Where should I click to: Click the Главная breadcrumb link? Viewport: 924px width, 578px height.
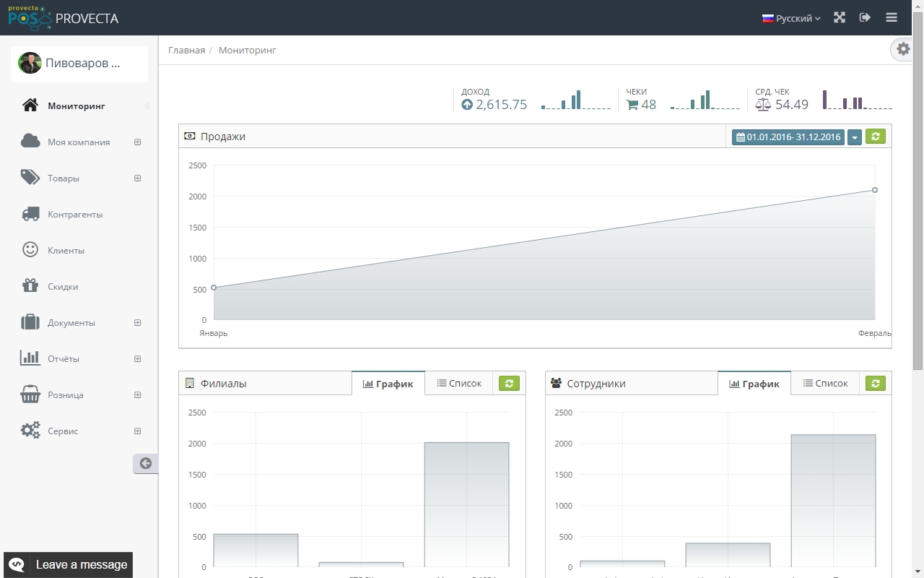(x=186, y=51)
